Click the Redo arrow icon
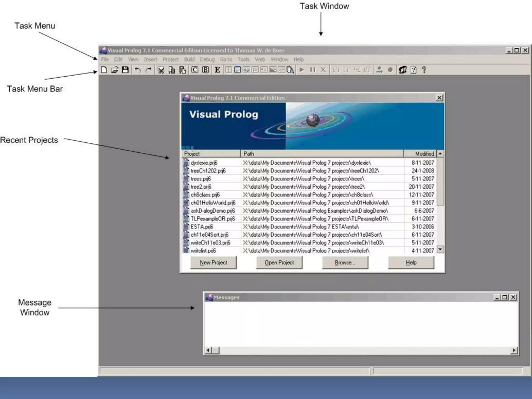The width and height of the screenshot is (532, 399). click(148, 70)
